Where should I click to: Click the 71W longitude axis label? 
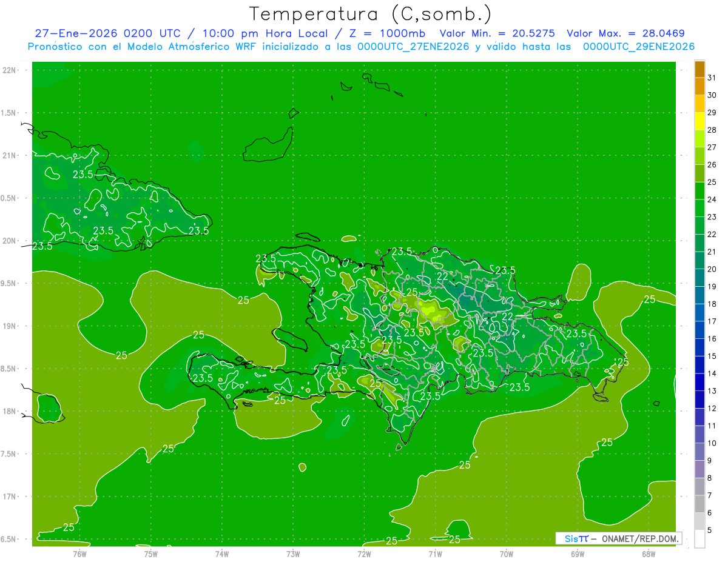tap(435, 554)
